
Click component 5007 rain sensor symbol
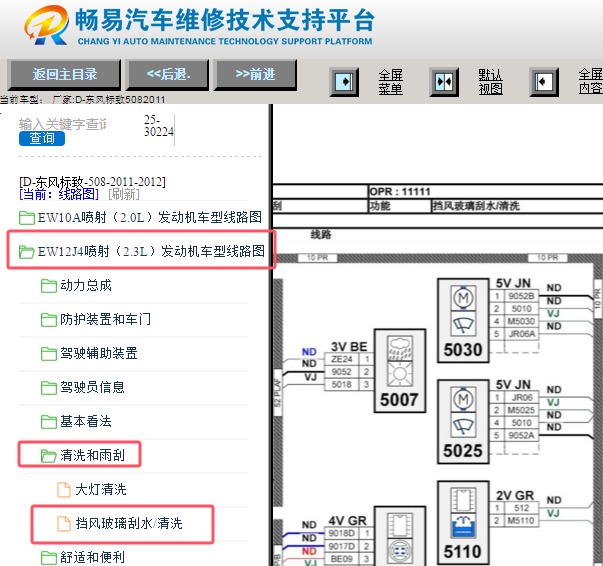pyautogui.click(x=400, y=361)
